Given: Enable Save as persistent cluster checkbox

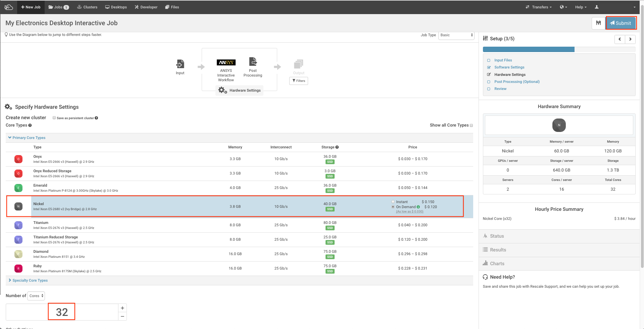Looking at the screenshot, I should [x=54, y=118].
